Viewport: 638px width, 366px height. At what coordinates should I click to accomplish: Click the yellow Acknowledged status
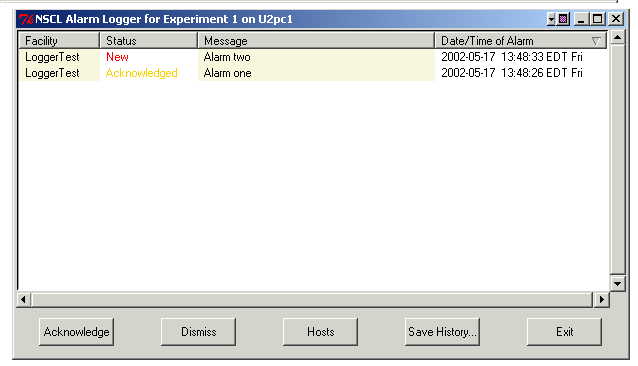tap(142, 73)
